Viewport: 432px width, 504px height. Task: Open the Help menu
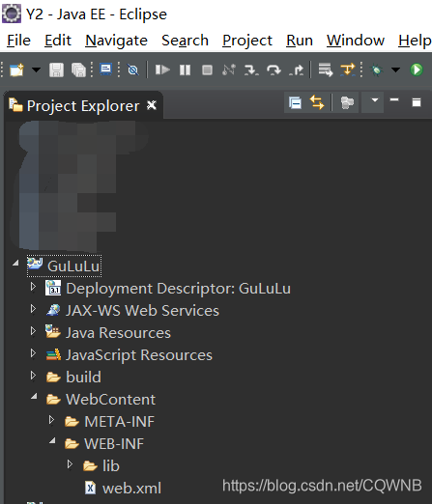[x=415, y=41]
